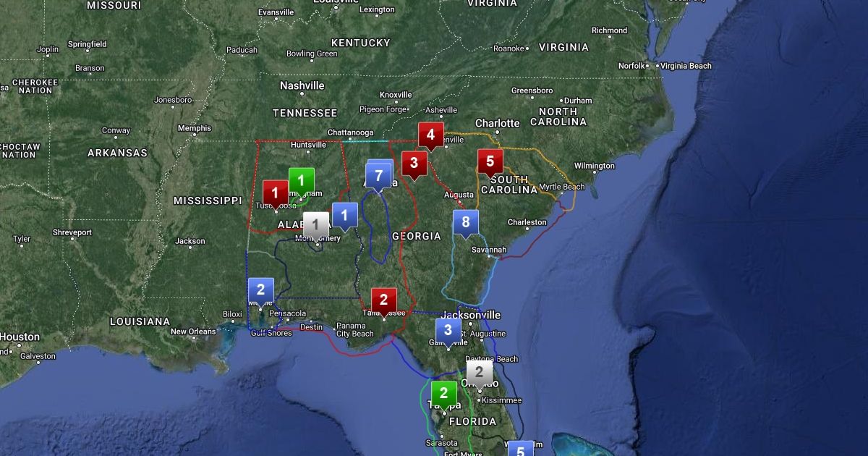Image resolution: width=868 pixels, height=456 pixels.
Task: Click the Destin label
Action: [x=311, y=327]
